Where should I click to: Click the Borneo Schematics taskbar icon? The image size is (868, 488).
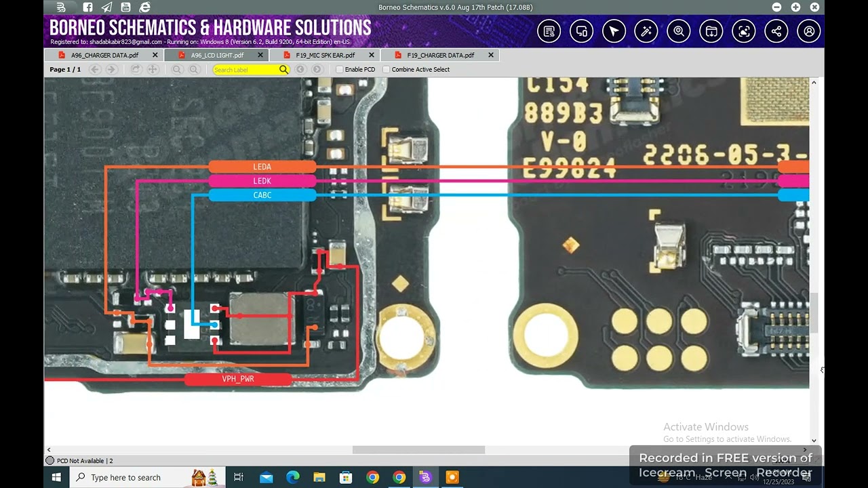tap(425, 477)
